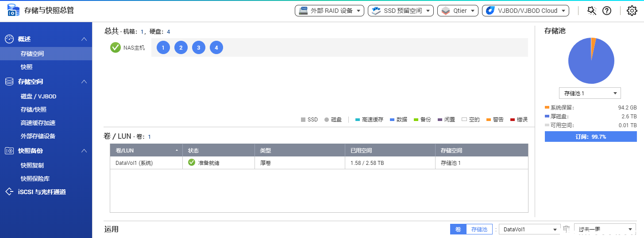Click the 订阅 99.7% progress bar
The width and height of the screenshot is (644, 238).
pos(590,137)
